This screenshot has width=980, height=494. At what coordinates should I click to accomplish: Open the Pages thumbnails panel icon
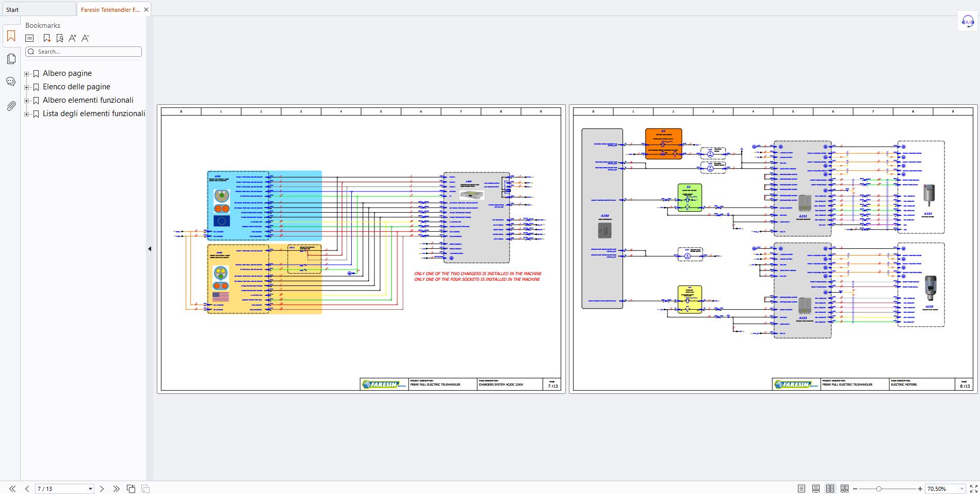(11, 59)
